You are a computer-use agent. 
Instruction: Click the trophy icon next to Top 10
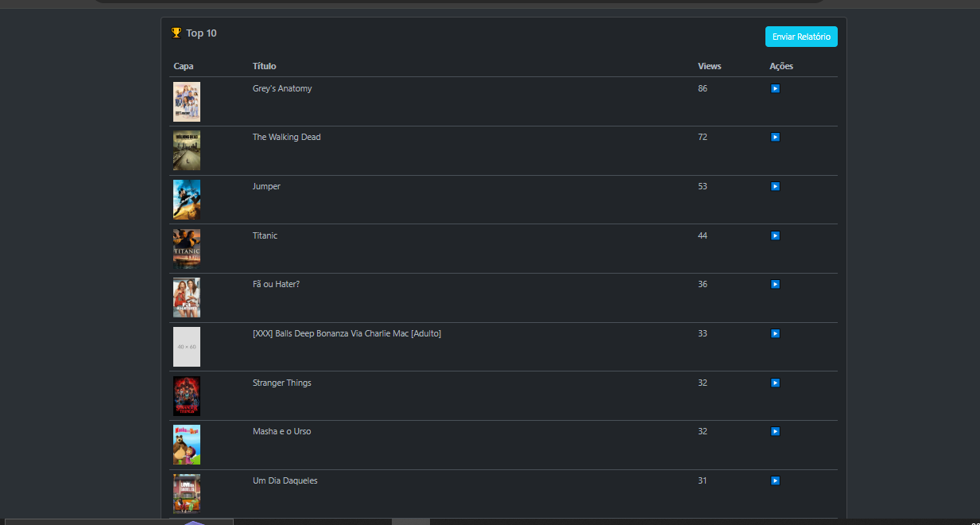tap(176, 33)
